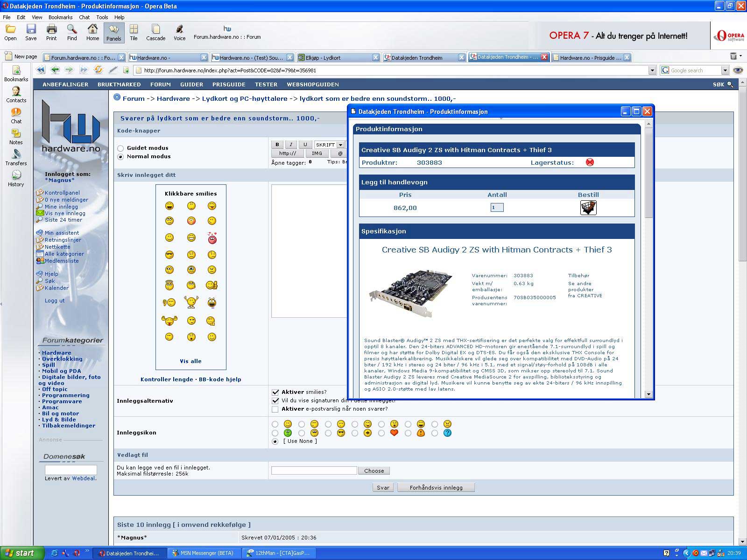Tile windows with the Tile icon
747x560 pixels.
pos(134,33)
